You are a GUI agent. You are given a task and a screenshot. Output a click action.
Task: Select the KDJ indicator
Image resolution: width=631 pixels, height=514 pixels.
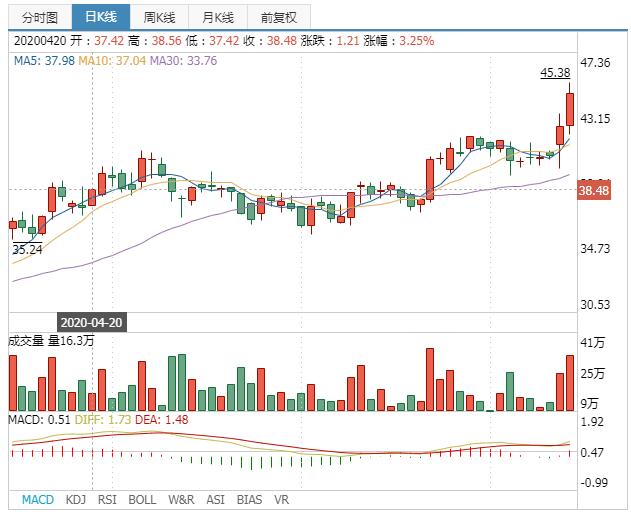point(76,500)
